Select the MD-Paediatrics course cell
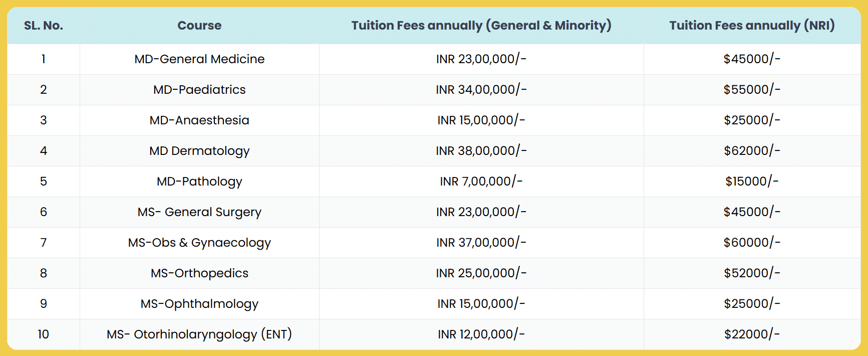The width and height of the screenshot is (868, 356). pyautogui.click(x=199, y=90)
